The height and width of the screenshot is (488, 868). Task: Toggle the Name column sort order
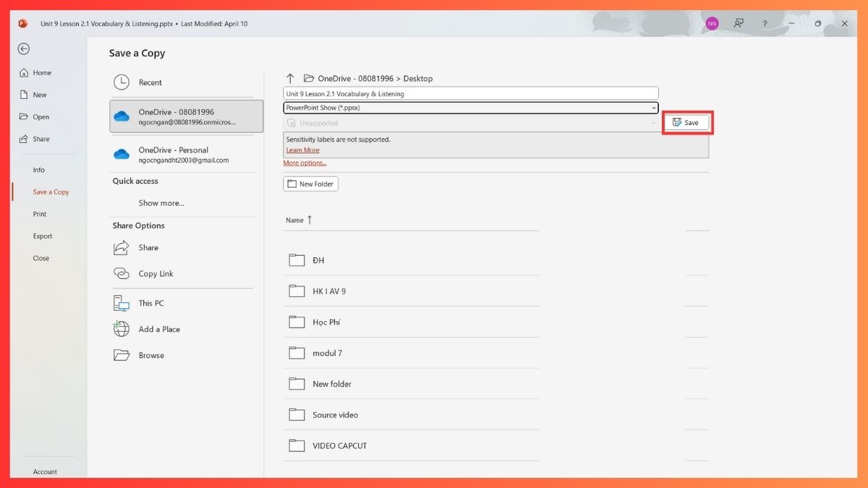pyautogui.click(x=298, y=220)
